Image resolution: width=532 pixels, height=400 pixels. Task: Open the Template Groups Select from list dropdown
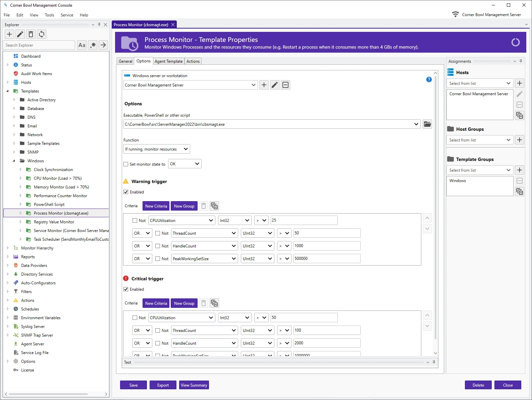pos(479,170)
